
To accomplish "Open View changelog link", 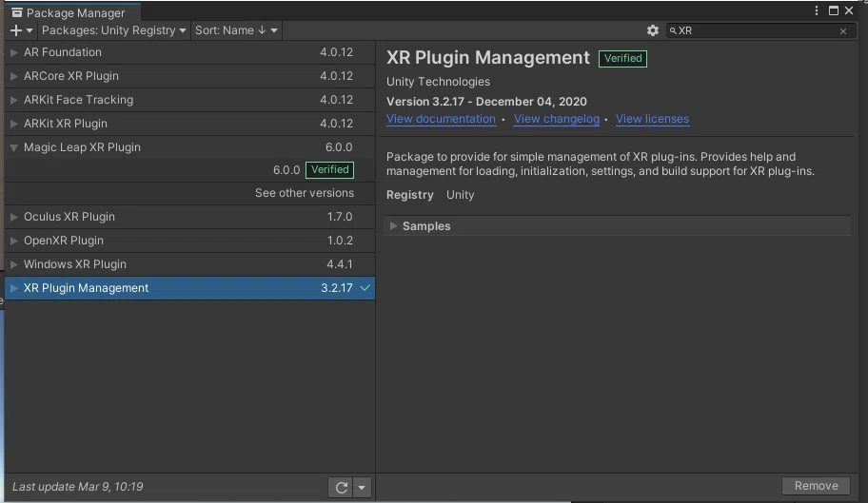I will pos(557,119).
